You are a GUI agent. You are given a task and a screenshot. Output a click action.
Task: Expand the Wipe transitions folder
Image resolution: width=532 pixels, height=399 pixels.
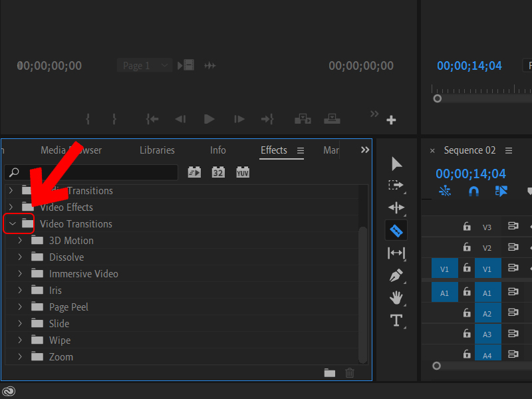tap(19, 340)
